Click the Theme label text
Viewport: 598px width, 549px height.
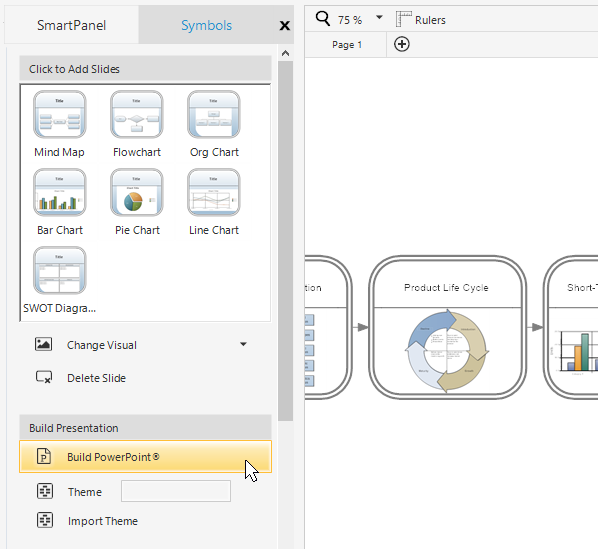pos(85,492)
